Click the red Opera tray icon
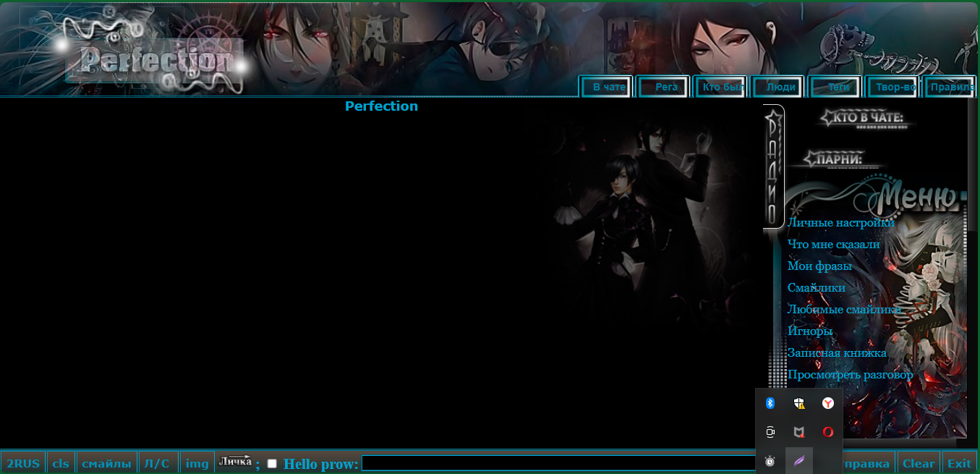Screen dimensions: 980x474 point(828,432)
